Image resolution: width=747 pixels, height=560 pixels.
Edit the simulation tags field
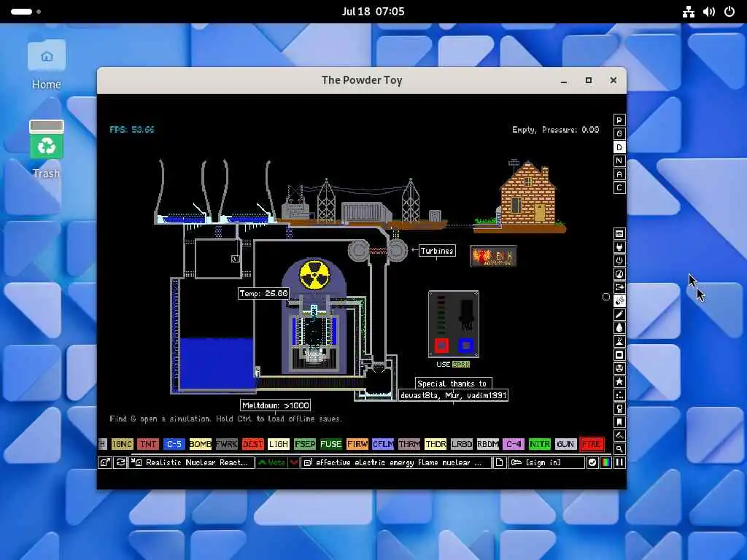coord(396,462)
